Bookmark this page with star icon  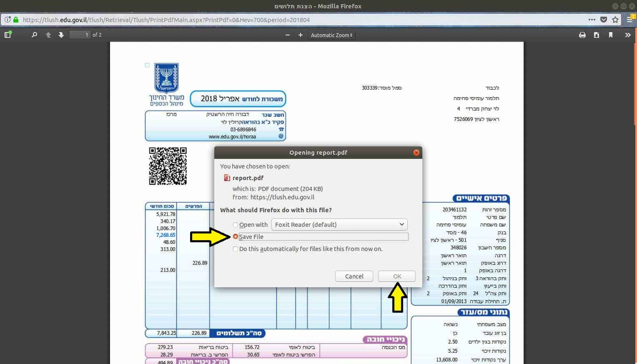pyautogui.click(x=615, y=20)
